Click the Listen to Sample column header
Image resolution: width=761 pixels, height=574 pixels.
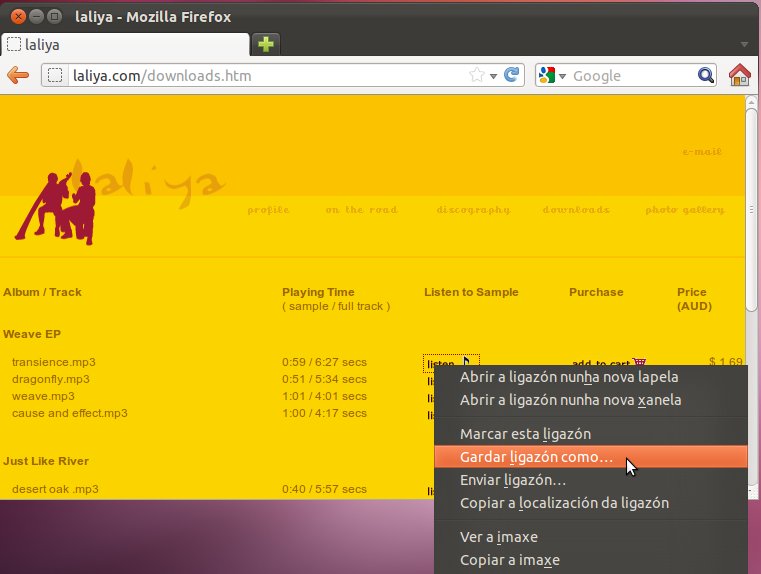coord(471,292)
